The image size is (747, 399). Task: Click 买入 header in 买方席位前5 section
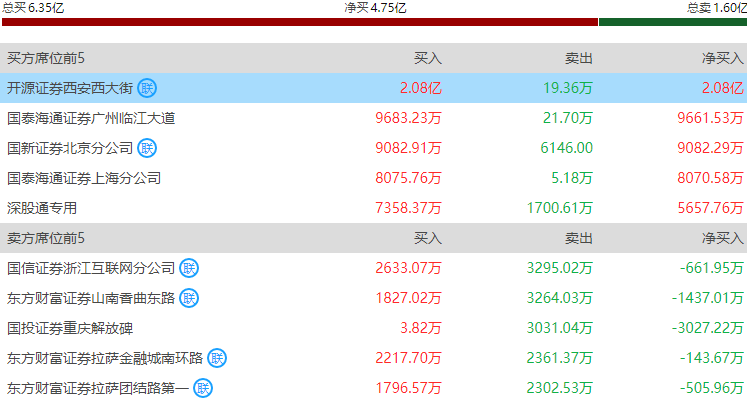[x=427, y=58]
